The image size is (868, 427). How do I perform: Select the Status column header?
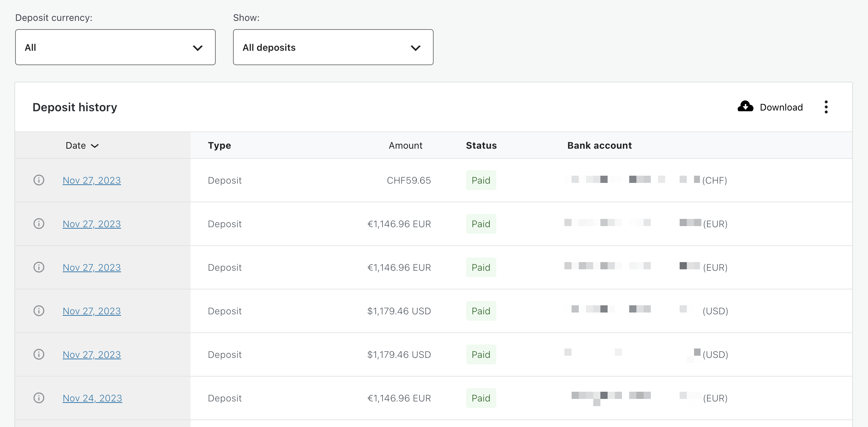pyautogui.click(x=481, y=145)
